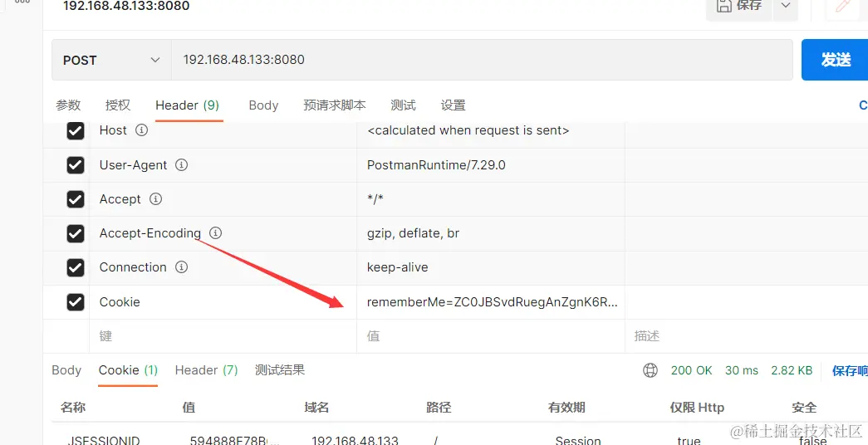The image size is (868, 445).
Task: Click the 'gzip, deflate, br' value
Action: [413, 233]
